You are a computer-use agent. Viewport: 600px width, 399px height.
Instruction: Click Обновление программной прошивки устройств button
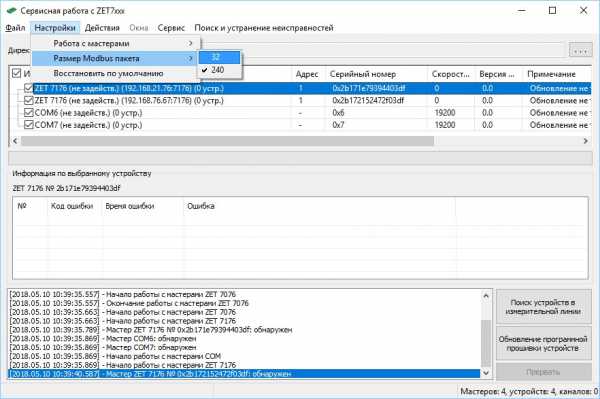click(543, 344)
